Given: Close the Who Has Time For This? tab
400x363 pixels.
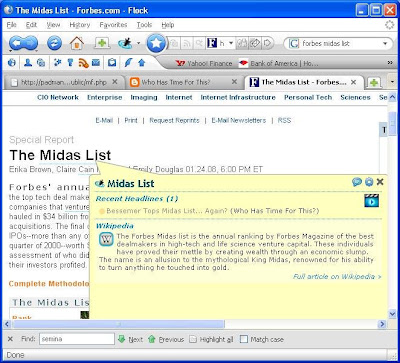Looking at the screenshot, I should tap(234, 82).
